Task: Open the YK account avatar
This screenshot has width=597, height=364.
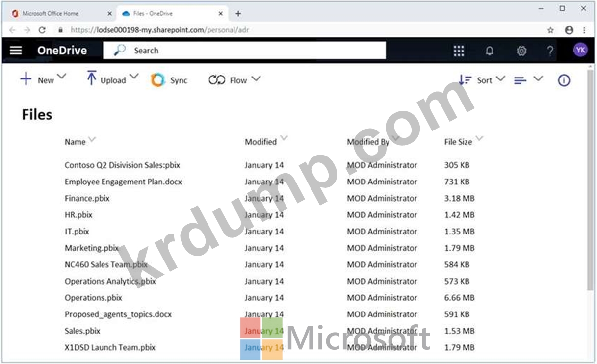Action: pos(580,50)
